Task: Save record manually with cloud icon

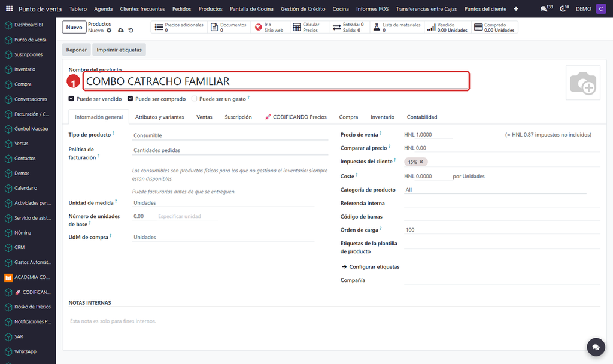Action: [x=121, y=31]
